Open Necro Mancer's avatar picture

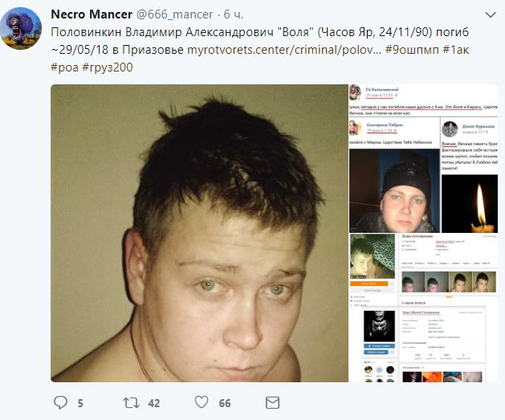coord(21,28)
